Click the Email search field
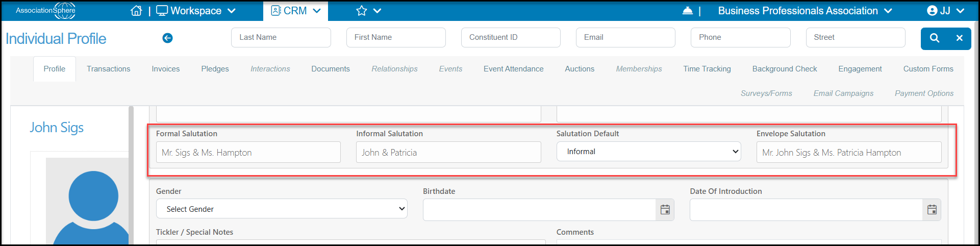980x246 pixels. 625,37
